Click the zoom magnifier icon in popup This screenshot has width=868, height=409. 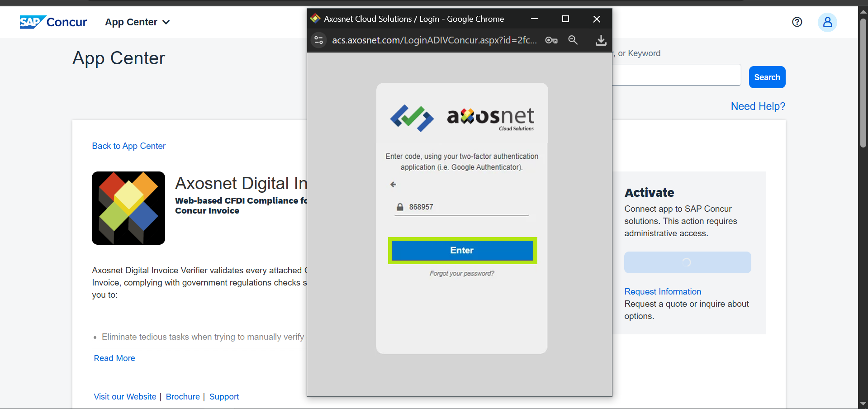[x=573, y=40]
